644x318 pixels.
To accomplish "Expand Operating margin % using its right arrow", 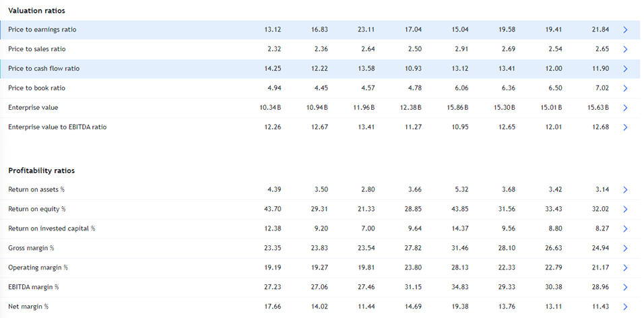I will pos(625,268).
